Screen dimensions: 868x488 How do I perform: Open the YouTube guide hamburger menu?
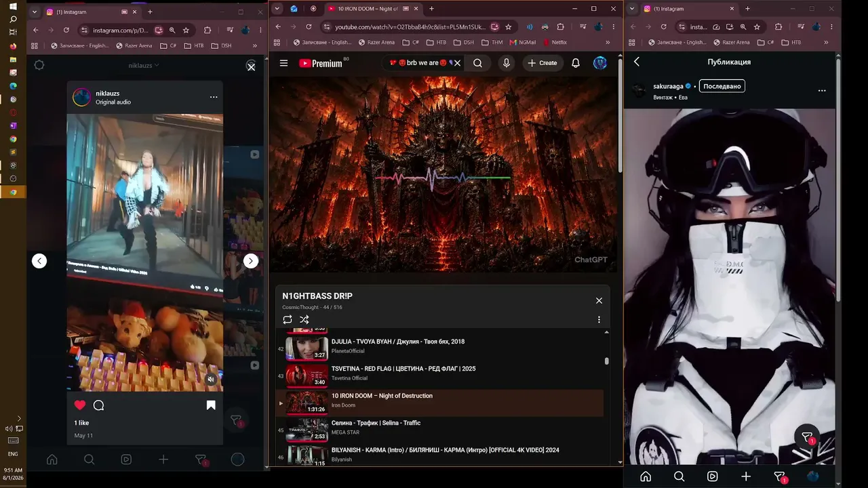click(x=283, y=63)
